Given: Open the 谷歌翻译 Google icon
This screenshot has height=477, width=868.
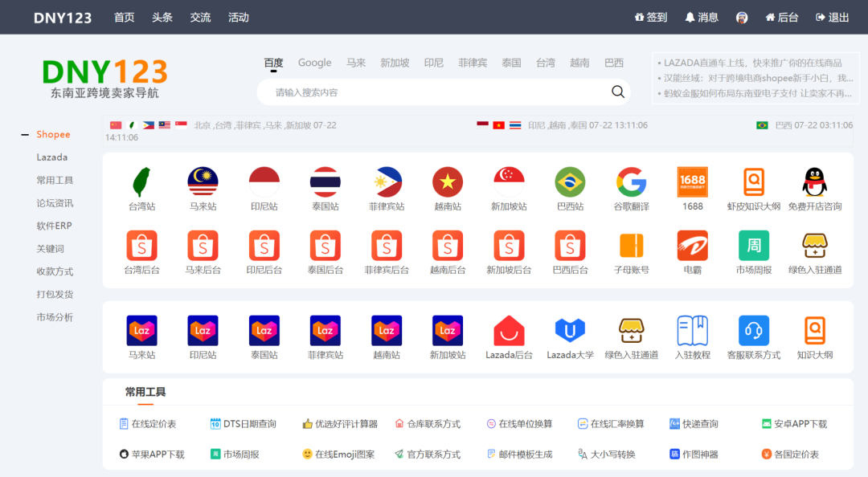Looking at the screenshot, I should (631, 182).
